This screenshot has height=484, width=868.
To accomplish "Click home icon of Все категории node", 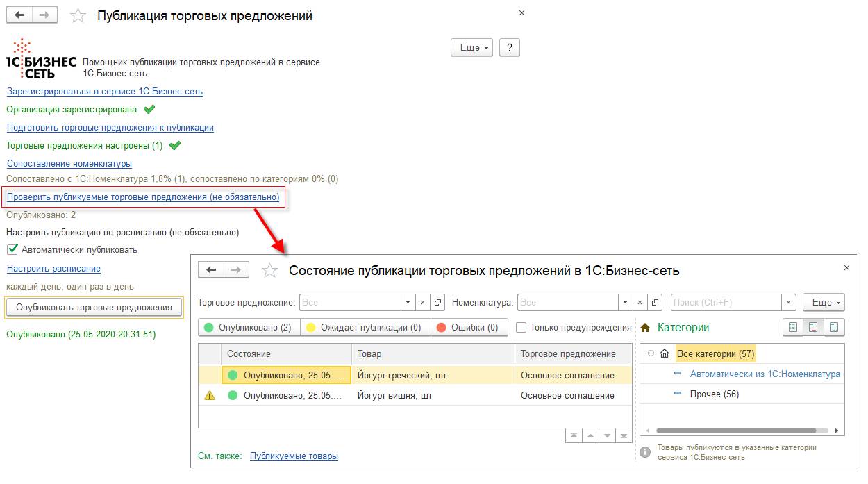I will coord(665,353).
